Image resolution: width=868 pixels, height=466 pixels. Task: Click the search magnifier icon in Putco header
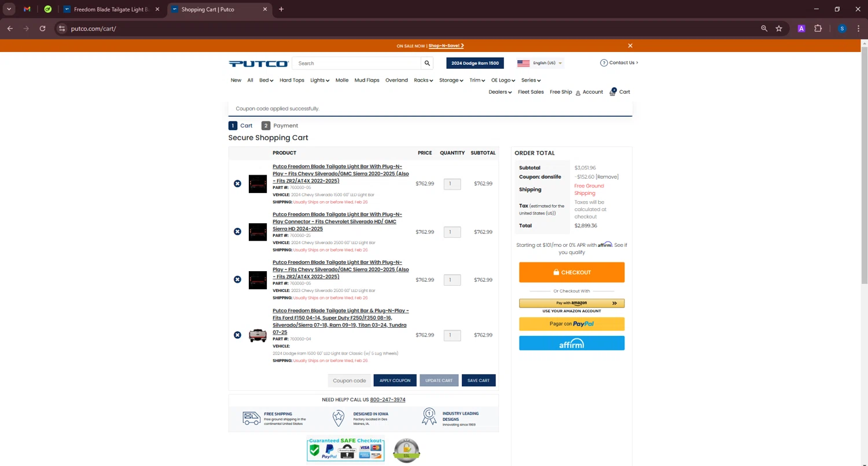427,64
